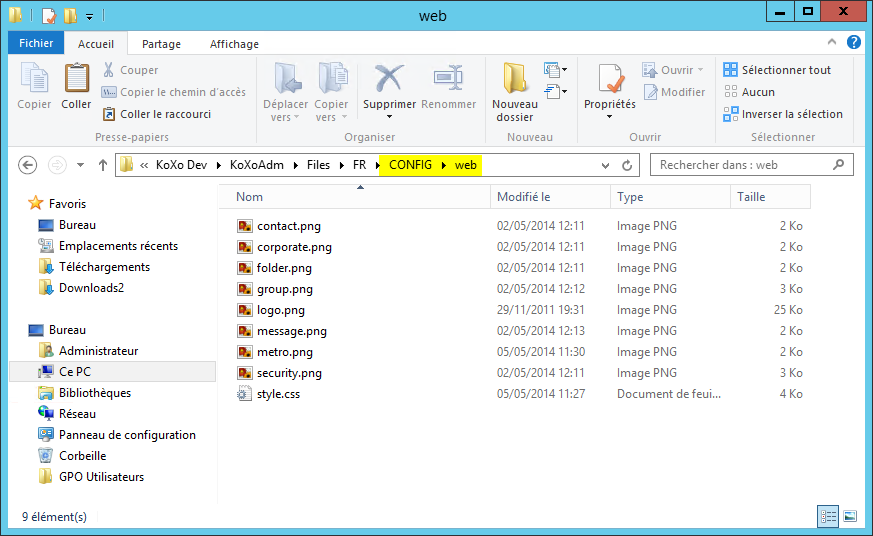
Task: Collapse the ribbon with the chevron
Action: pyautogui.click(x=832, y=42)
